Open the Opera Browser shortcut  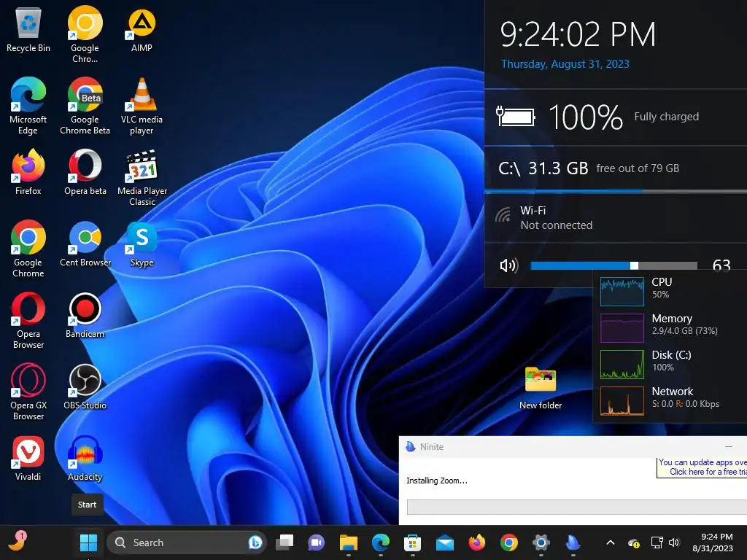28,320
